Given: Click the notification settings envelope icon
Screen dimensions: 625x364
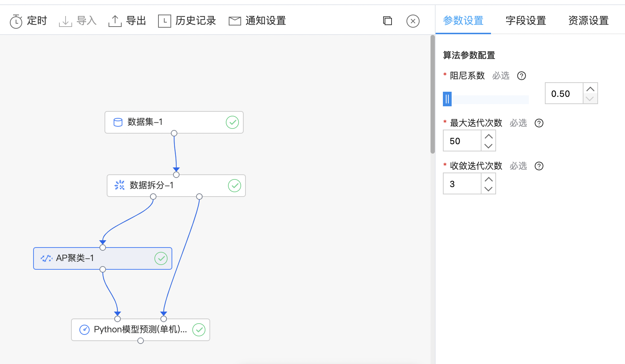Looking at the screenshot, I should point(235,21).
